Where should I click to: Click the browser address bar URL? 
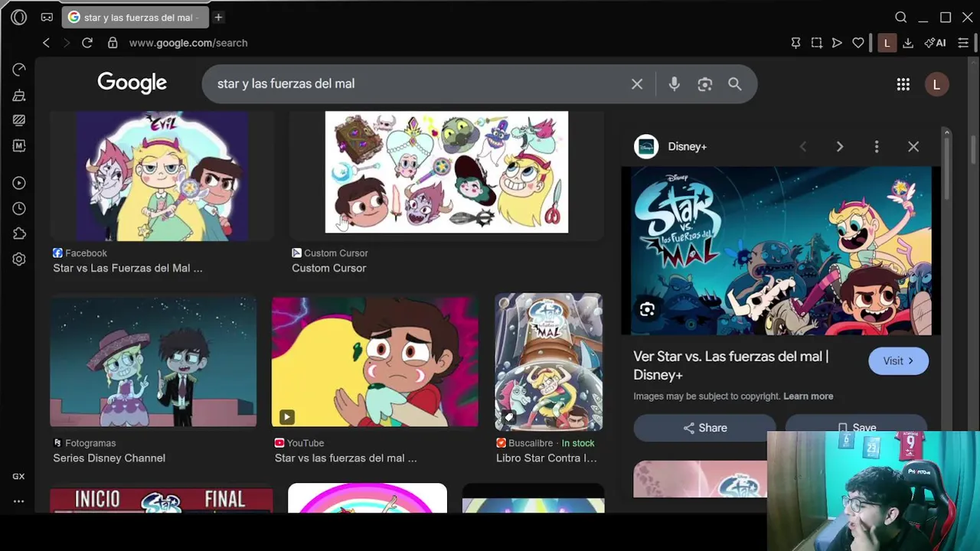click(188, 43)
